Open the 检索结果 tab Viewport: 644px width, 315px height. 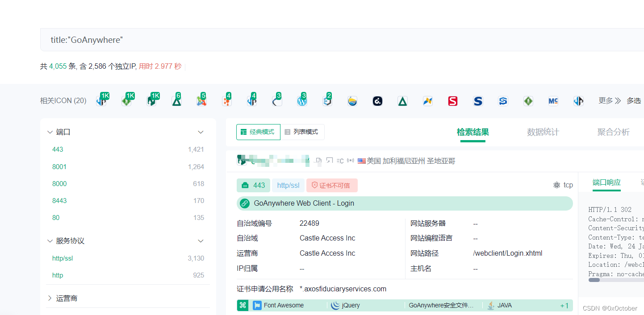pos(473,132)
